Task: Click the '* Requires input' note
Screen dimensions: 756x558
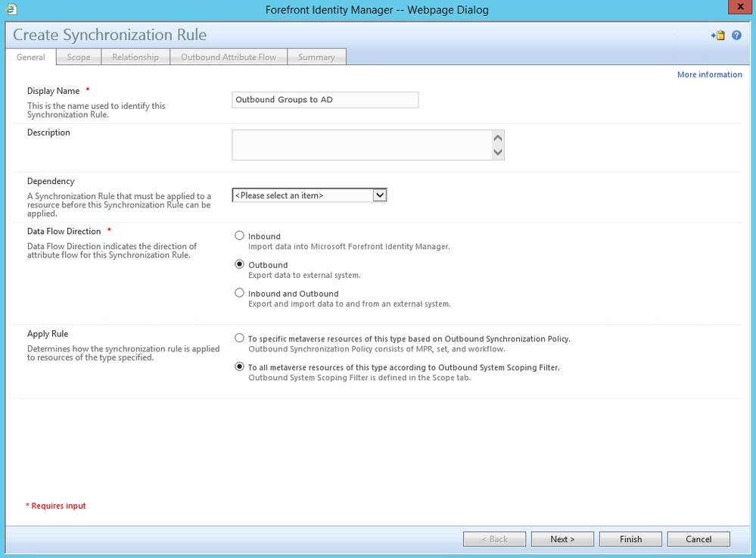Action: coord(56,506)
